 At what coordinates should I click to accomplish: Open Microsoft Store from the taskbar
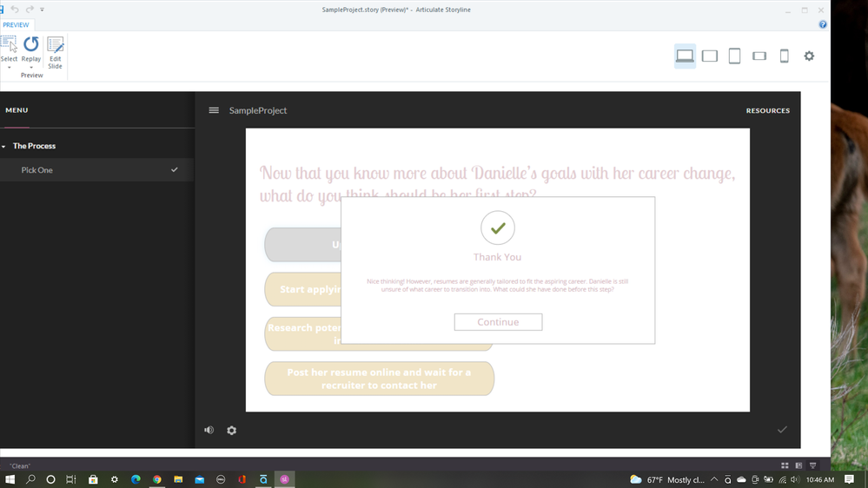(x=93, y=479)
